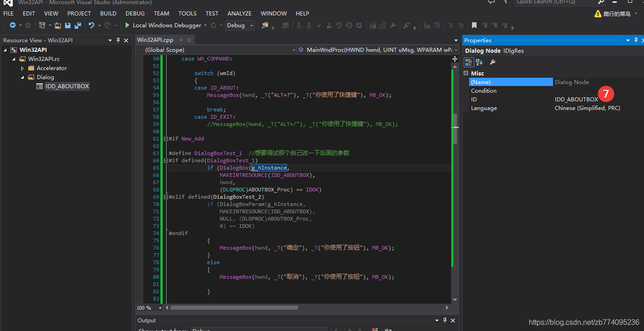Toggle bookmark with the bookmark icon
644x331 pixels.
[x=474, y=25]
